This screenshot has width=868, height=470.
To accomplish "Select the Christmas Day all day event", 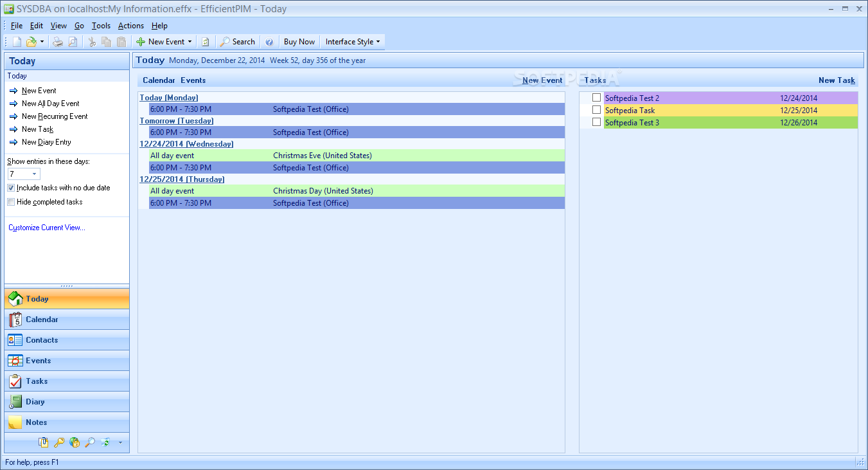I will click(357, 191).
